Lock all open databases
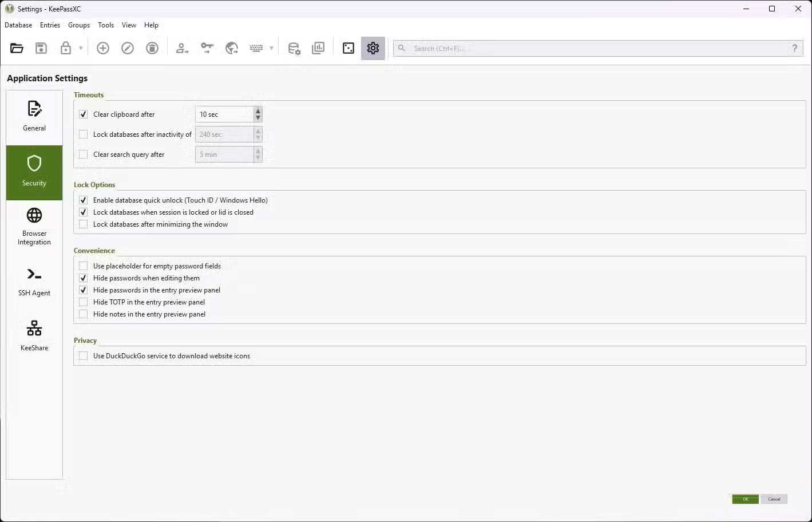Screen dimensions: 812x522 tap(65, 48)
